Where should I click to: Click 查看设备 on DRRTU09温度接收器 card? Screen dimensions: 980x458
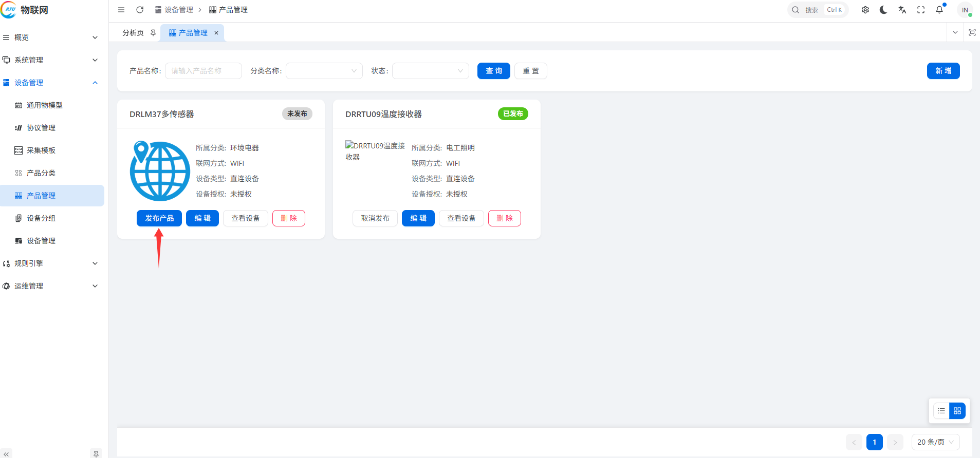(x=461, y=218)
